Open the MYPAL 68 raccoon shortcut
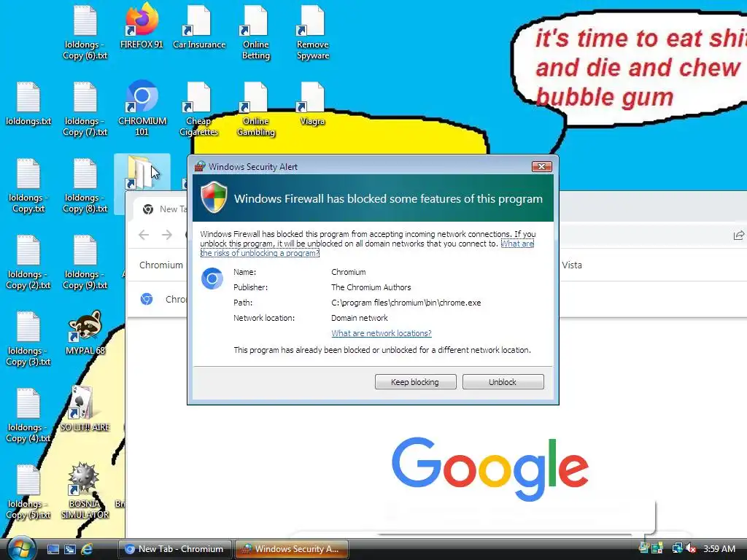This screenshot has height=560, width=747. coord(85,332)
